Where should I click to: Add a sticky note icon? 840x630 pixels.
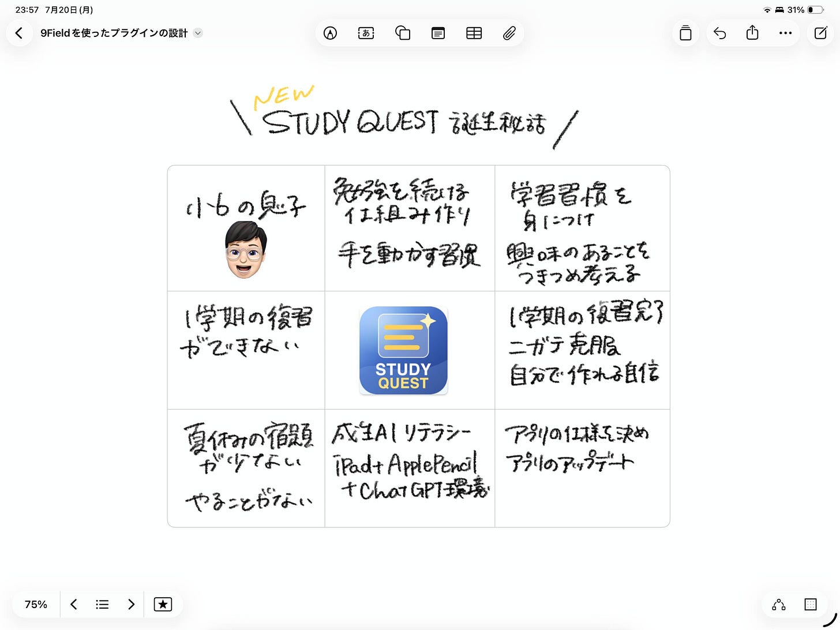click(x=438, y=33)
